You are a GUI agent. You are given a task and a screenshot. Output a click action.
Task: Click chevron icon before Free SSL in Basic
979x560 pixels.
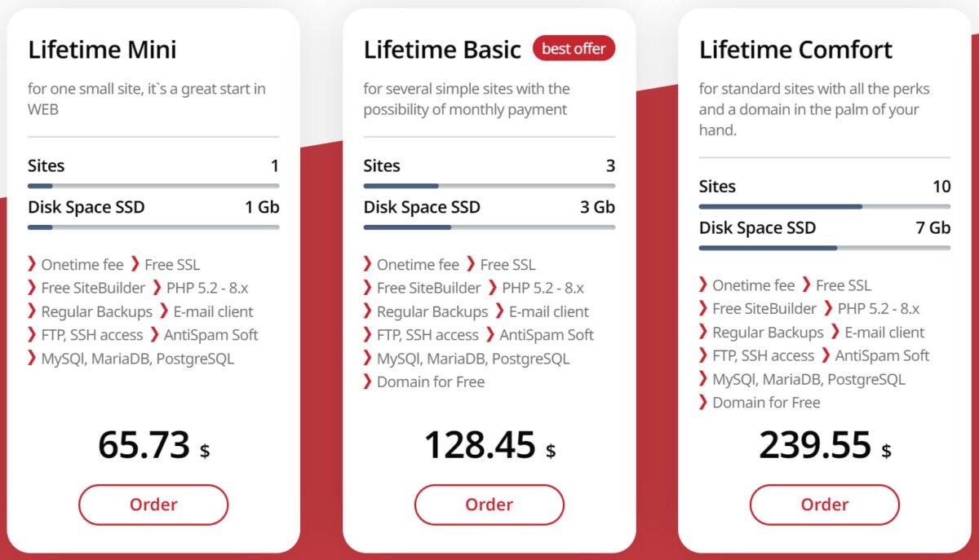tap(471, 264)
